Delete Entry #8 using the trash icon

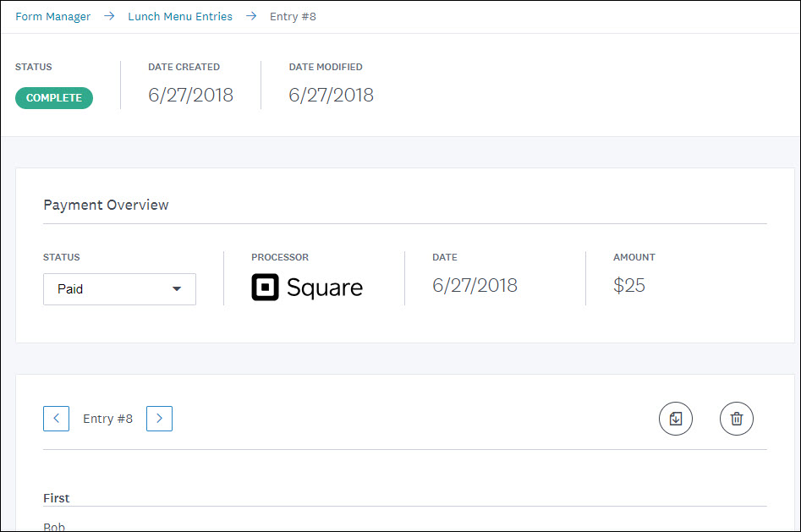point(736,419)
